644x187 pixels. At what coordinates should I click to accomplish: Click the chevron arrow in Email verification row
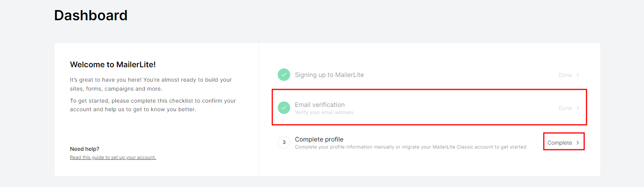pos(578,108)
